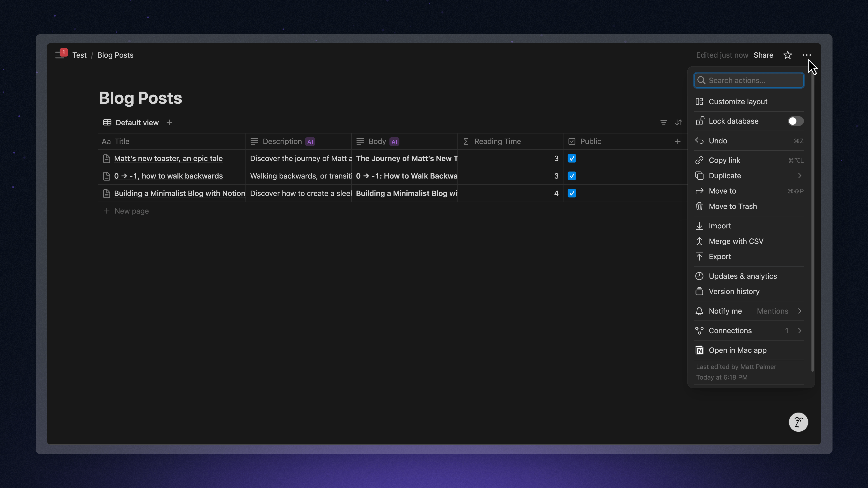Uncheck Public for Matt's new toaster

pos(572,158)
